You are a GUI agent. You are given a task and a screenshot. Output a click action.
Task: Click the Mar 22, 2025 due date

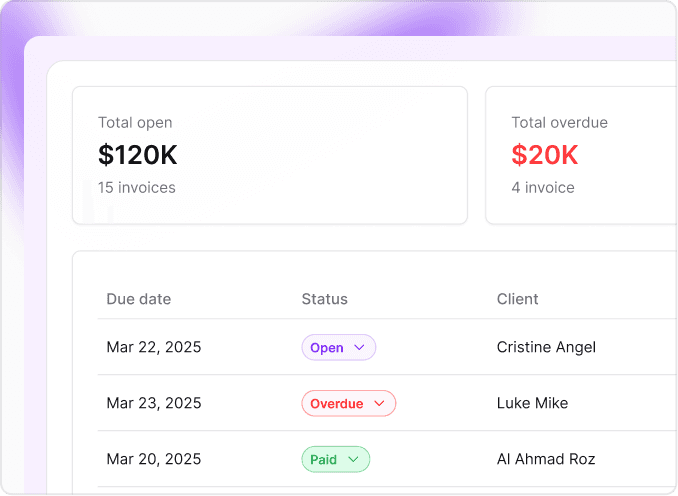click(x=153, y=348)
